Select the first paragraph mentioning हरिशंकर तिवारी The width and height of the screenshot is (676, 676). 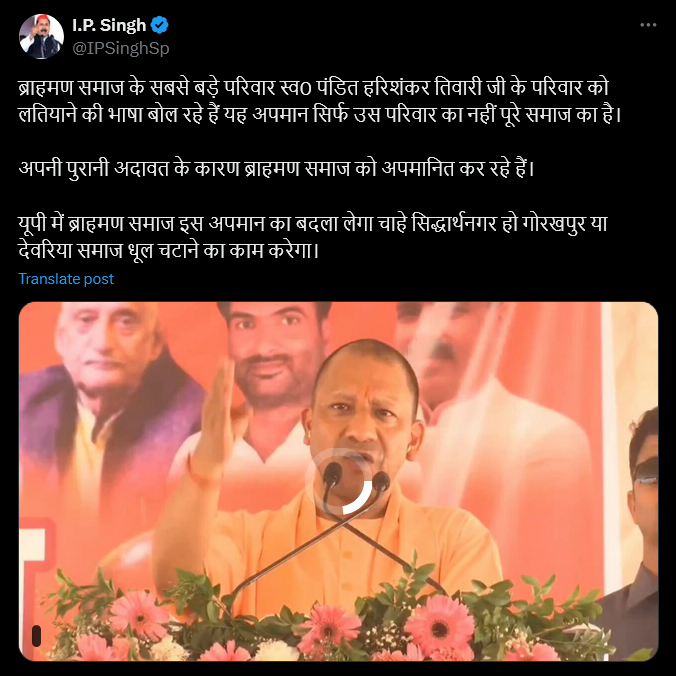(319, 101)
